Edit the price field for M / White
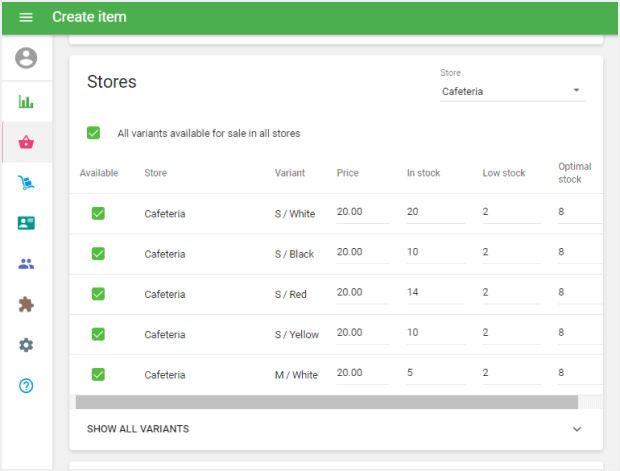Screen dimensions: 620x471 pos(363,373)
